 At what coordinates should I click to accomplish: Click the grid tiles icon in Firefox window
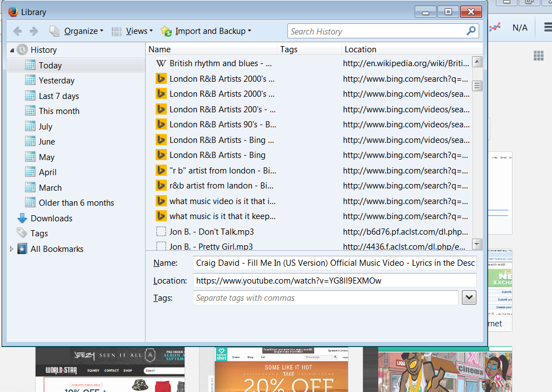click(539, 56)
